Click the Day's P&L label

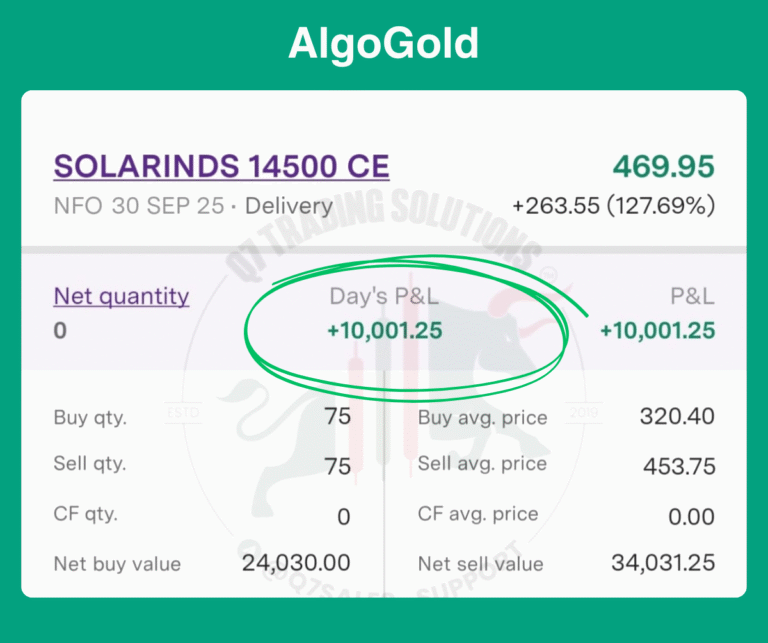point(384,296)
